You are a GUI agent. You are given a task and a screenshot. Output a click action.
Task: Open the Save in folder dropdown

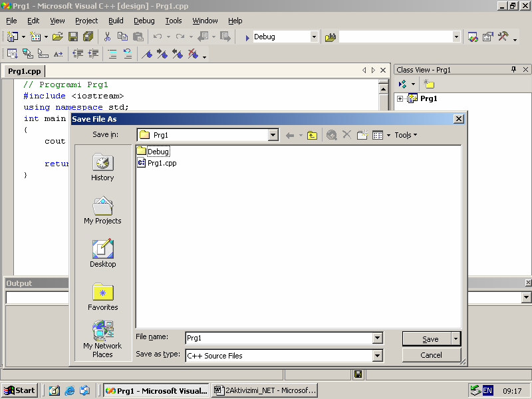coord(273,135)
